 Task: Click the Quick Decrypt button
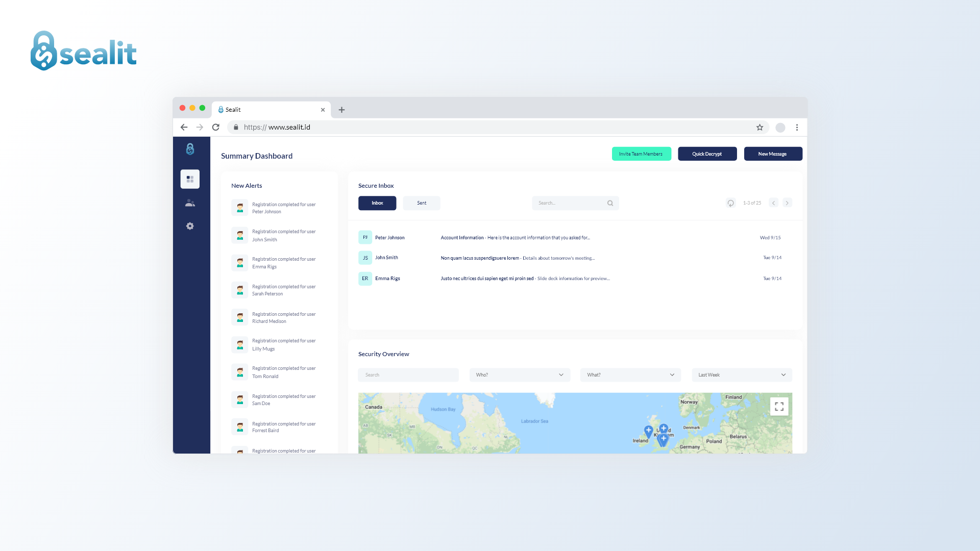pos(707,154)
